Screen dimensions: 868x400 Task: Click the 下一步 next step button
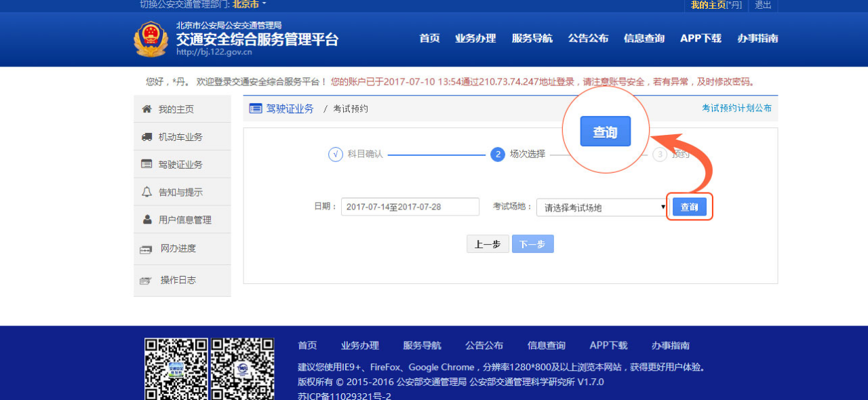click(532, 244)
